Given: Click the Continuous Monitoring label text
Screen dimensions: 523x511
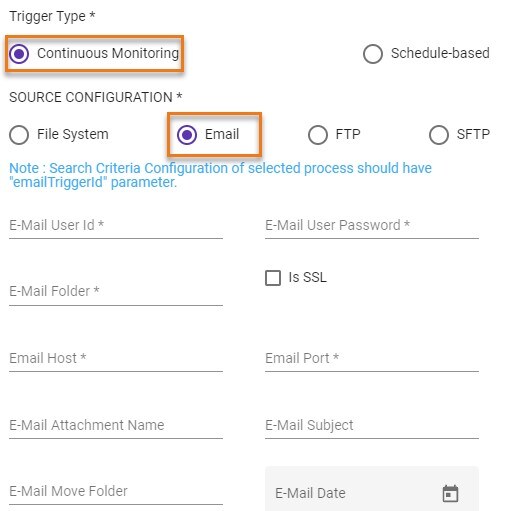Looking at the screenshot, I should (108, 53).
